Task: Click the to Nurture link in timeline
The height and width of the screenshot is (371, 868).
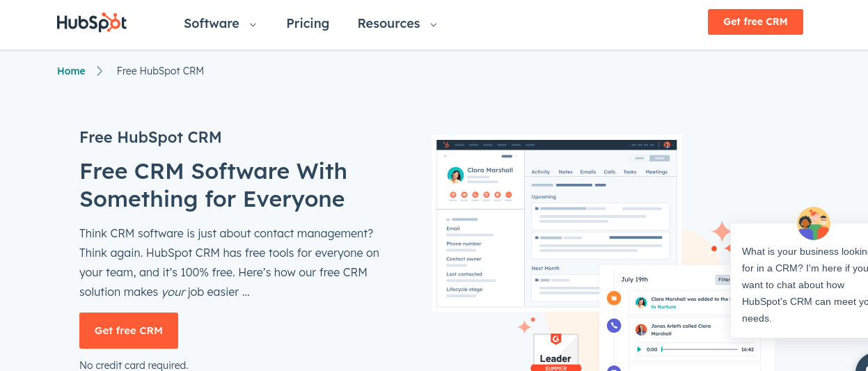Action: 663,306
